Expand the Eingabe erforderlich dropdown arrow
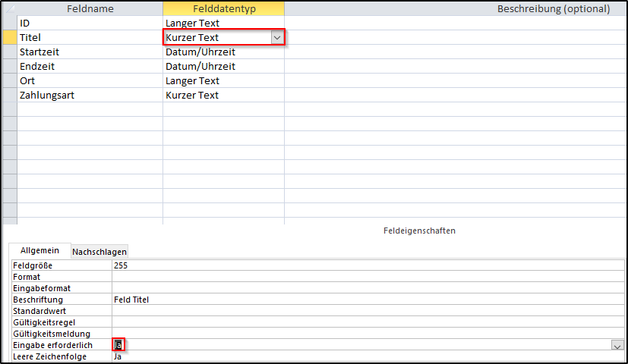Image resolution: width=628 pixels, height=364 pixels. pyautogui.click(x=617, y=345)
